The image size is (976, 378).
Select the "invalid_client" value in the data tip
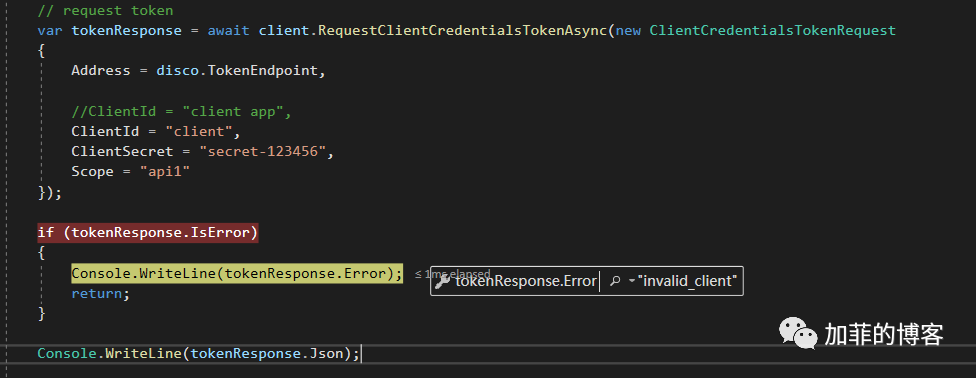[x=687, y=281]
